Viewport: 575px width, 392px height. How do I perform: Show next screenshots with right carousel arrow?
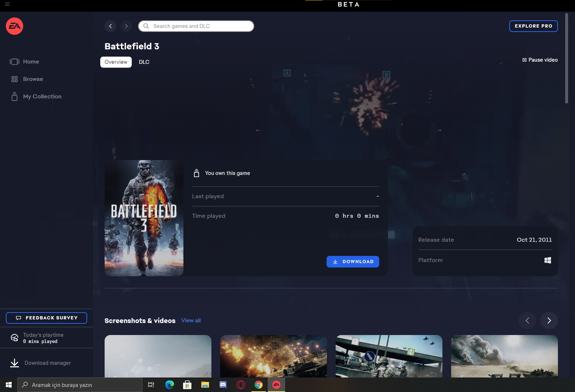549,320
